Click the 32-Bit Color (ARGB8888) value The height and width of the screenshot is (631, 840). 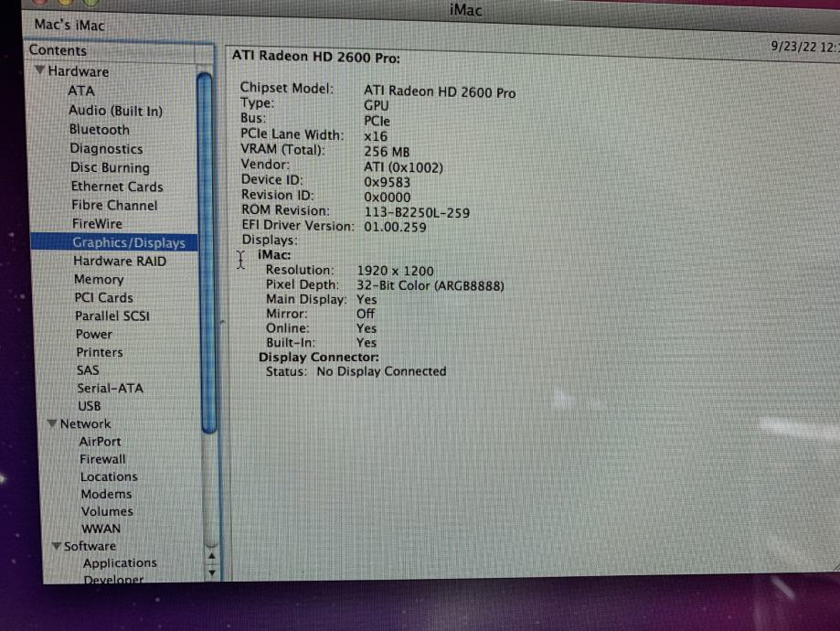tap(431, 285)
